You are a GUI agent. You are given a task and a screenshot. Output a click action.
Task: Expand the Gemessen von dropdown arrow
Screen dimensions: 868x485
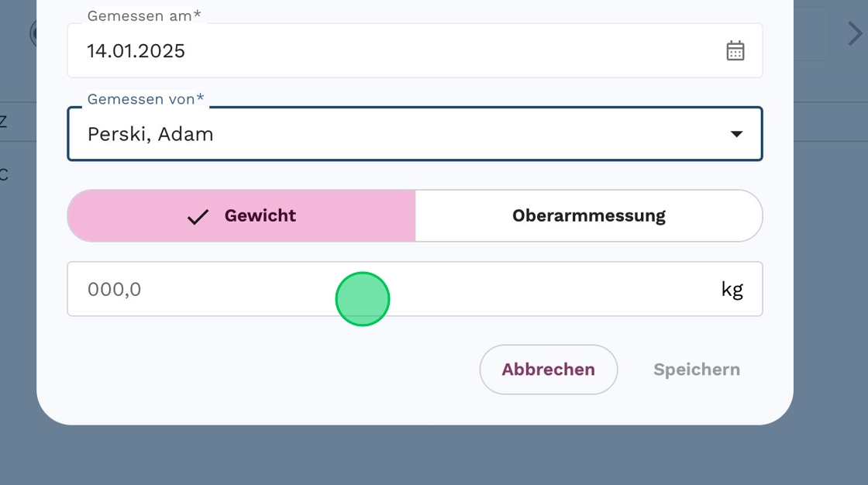pyautogui.click(x=736, y=134)
